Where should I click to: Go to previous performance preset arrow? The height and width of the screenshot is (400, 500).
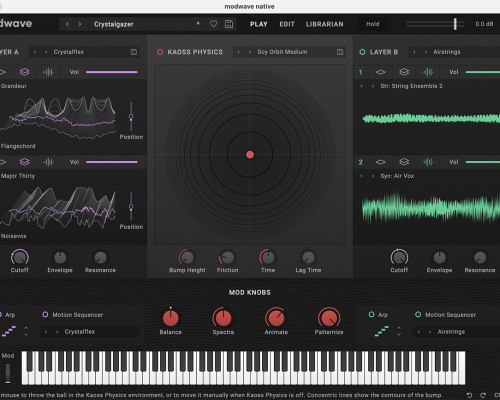(68, 24)
